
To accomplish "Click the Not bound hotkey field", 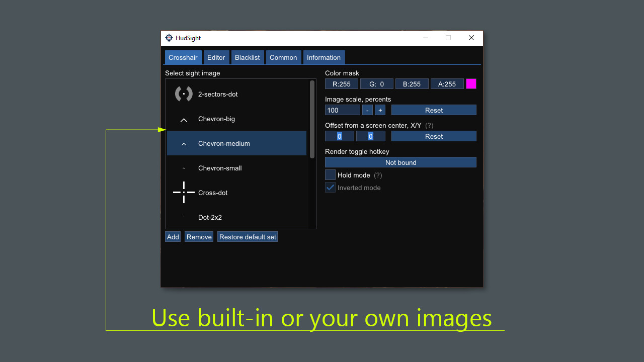I will tap(400, 162).
